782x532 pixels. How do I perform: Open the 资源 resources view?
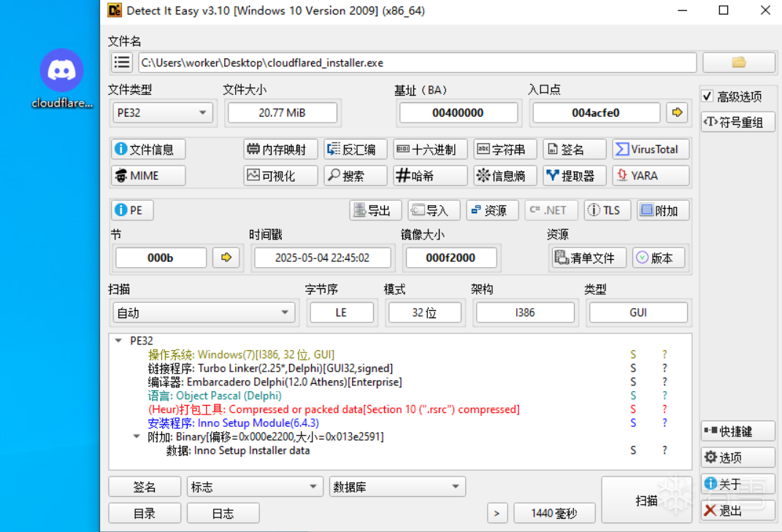(492, 210)
